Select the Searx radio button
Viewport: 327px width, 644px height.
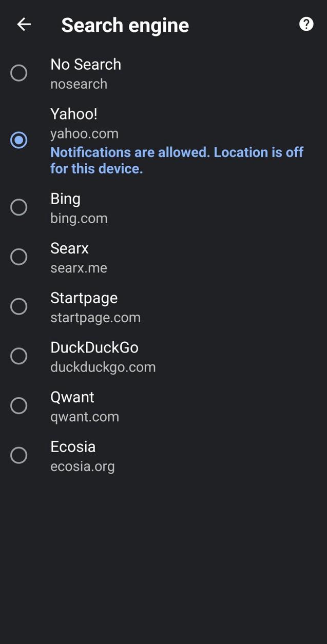18,257
